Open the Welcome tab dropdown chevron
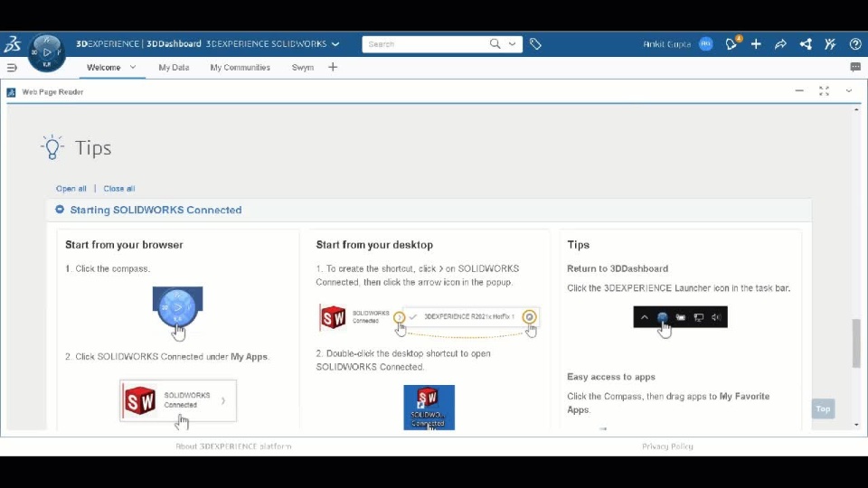868x488 pixels. pos(133,67)
